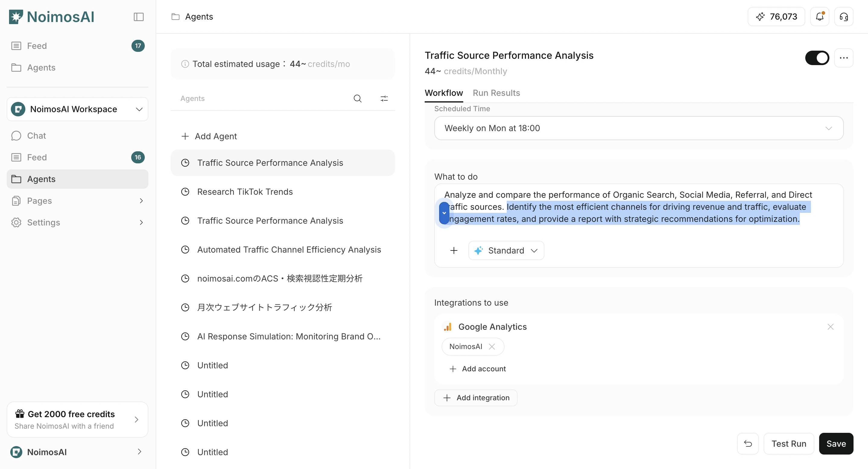Open NoimosAI account menu at bottom

[78, 452]
